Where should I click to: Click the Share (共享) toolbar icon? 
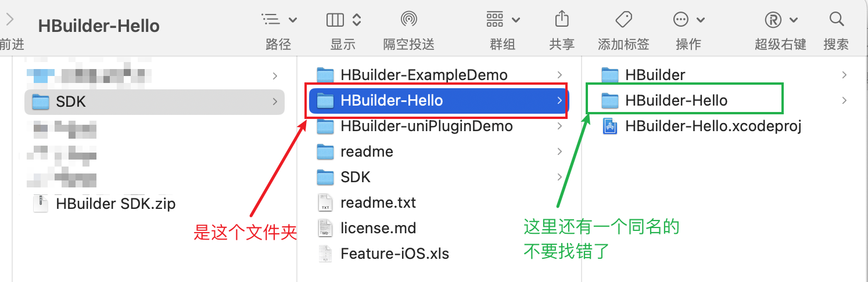(x=561, y=19)
